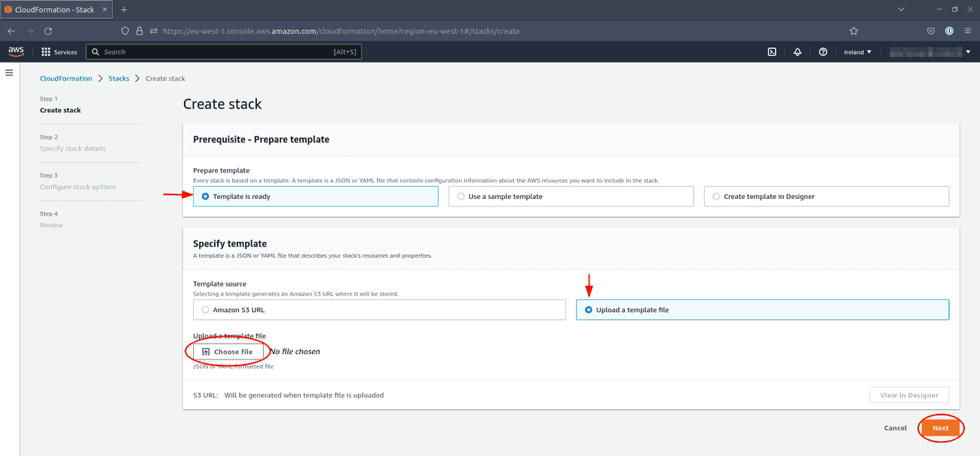
Task: Open Firefox's hamburger menu
Action: [968, 31]
